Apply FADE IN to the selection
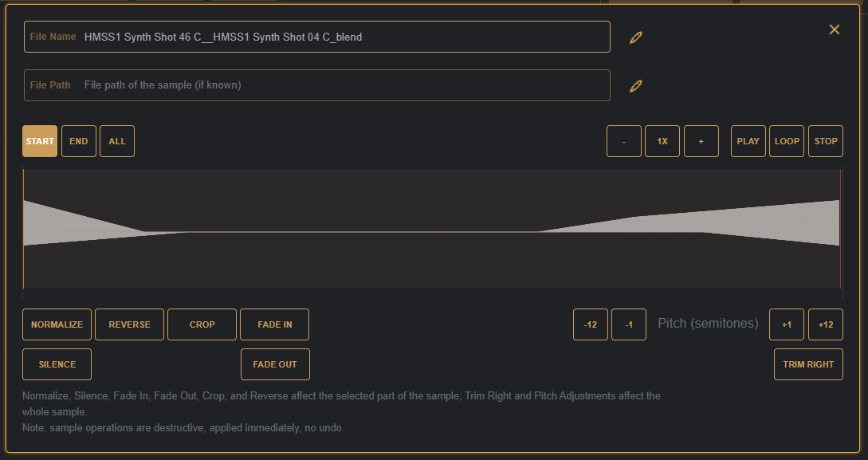 [275, 324]
